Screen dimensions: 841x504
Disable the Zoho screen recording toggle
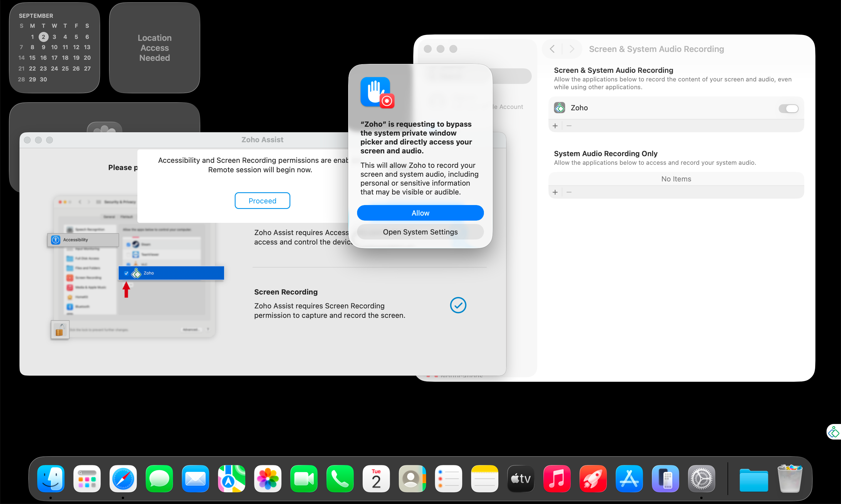pyautogui.click(x=788, y=108)
